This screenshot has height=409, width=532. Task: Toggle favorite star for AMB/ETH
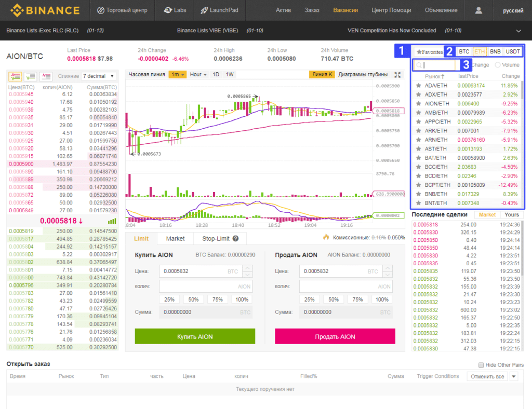pos(418,113)
